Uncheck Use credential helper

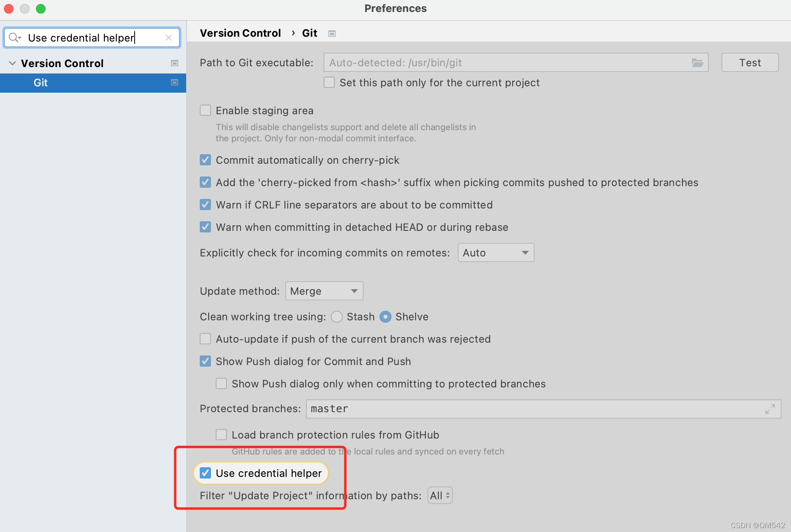(205, 473)
